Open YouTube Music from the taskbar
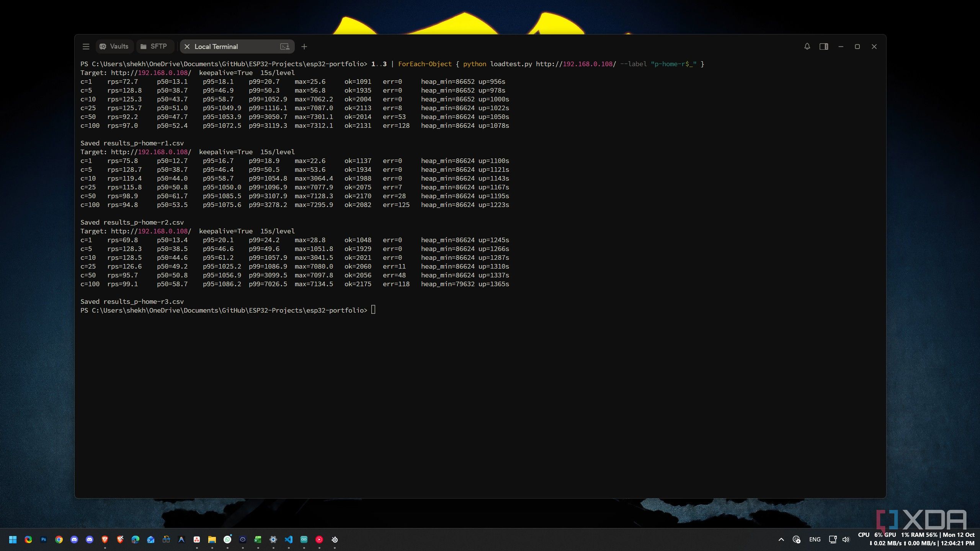 319,540
